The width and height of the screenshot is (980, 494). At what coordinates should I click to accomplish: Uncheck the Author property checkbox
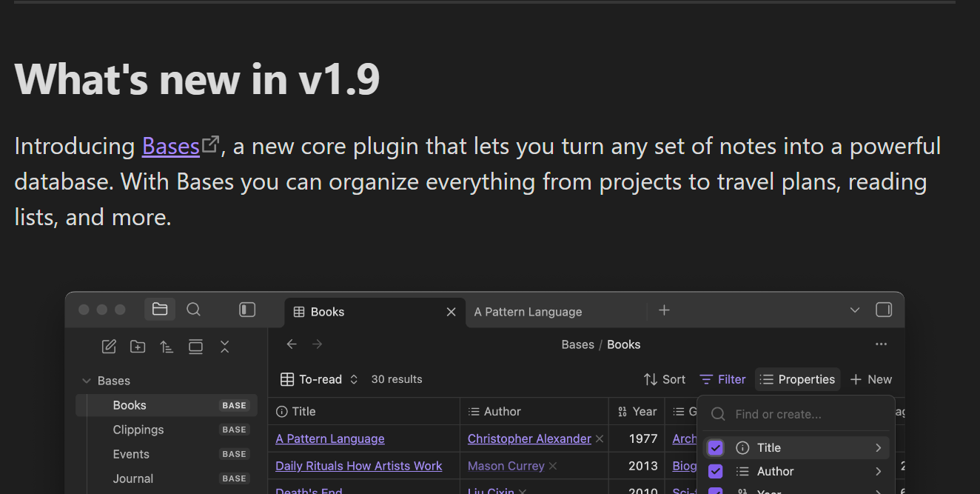[x=715, y=472]
